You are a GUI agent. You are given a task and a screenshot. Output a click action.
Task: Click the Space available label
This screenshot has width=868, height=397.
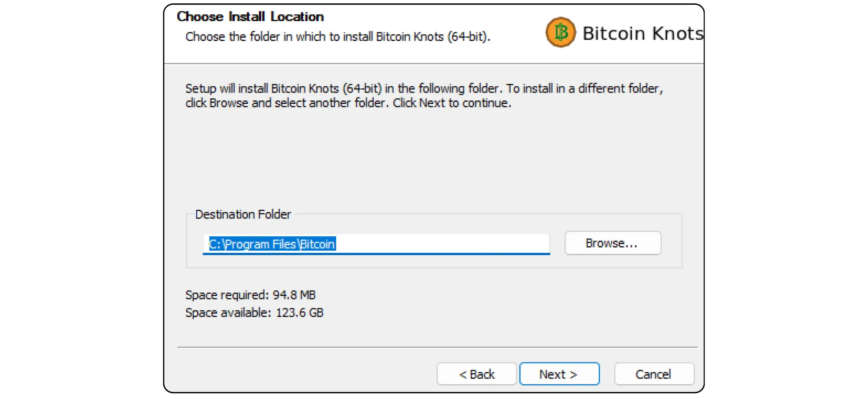pyautogui.click(x=228, y=313)
